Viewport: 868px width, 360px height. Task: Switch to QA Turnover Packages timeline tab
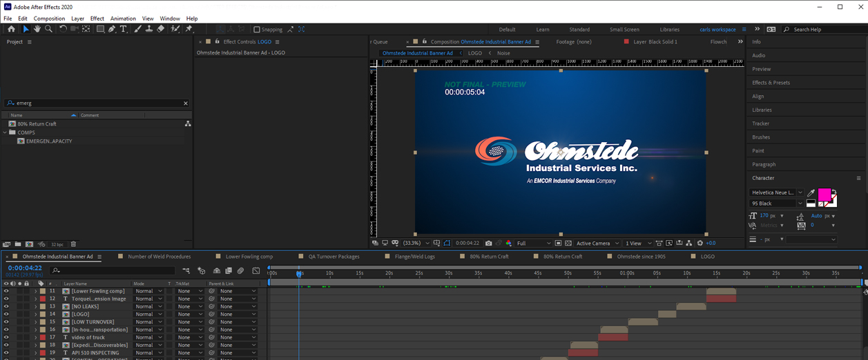pos(334,257)
